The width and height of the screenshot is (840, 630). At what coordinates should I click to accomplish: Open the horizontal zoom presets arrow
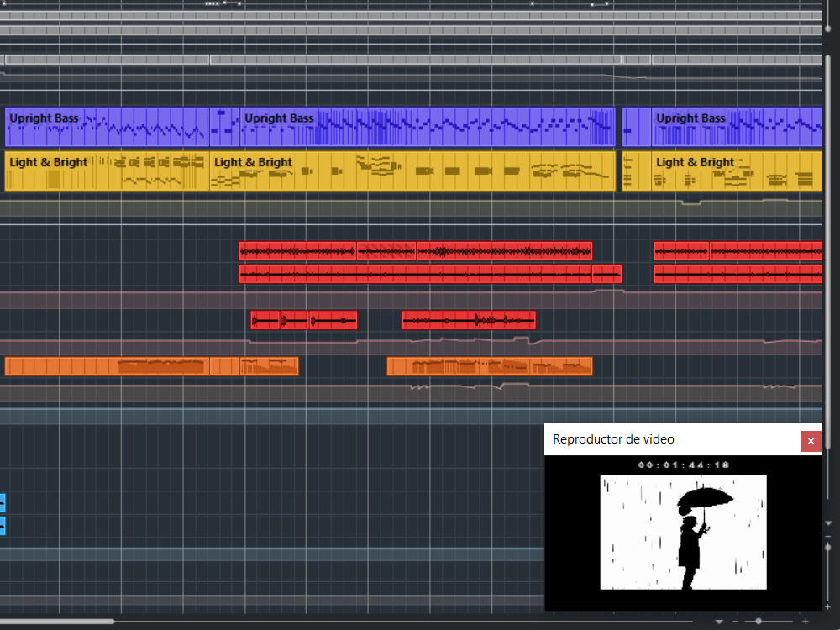719,622
